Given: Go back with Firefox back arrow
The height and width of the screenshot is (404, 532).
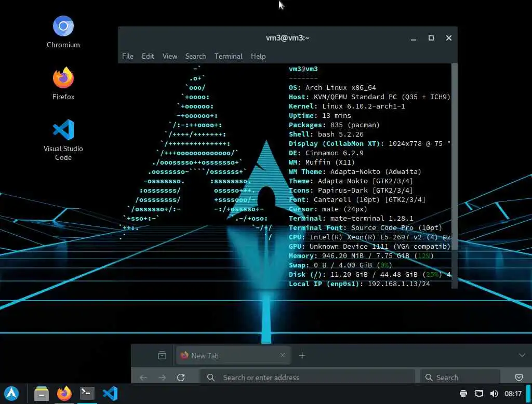Looking at the screenshot, I should coord(143,378).
